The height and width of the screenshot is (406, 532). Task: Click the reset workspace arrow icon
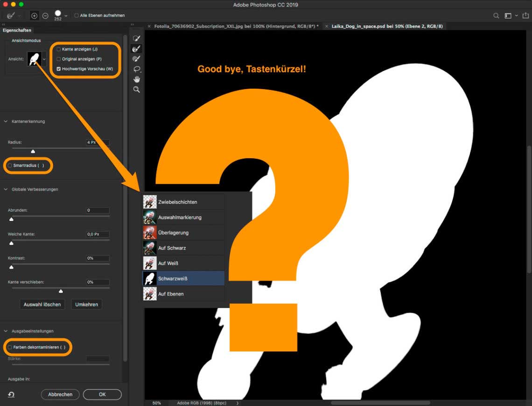click(x=11, y=394)
